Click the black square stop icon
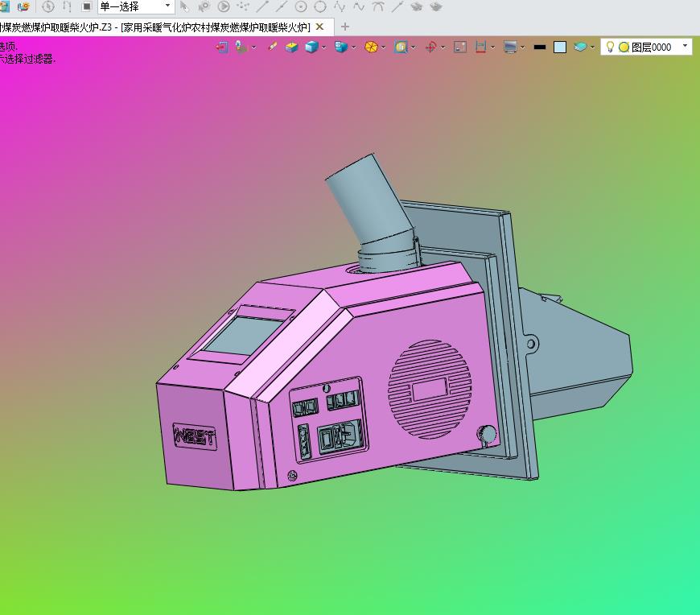This screenshot has height=615, width=700. pos(87,6)
